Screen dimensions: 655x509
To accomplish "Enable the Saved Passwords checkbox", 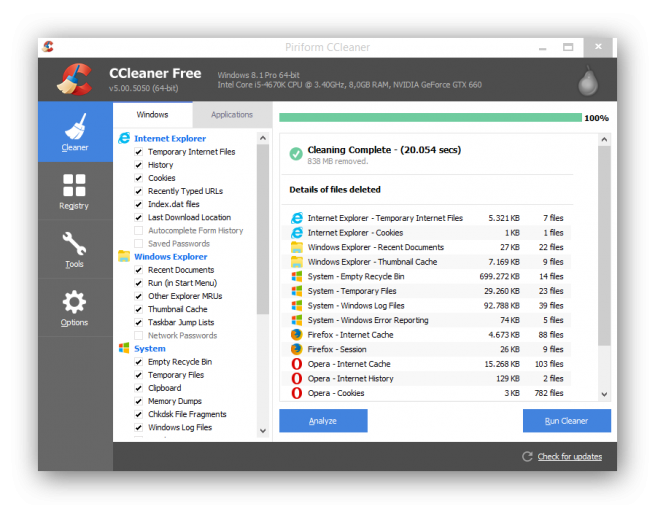I will coord(139,243).
